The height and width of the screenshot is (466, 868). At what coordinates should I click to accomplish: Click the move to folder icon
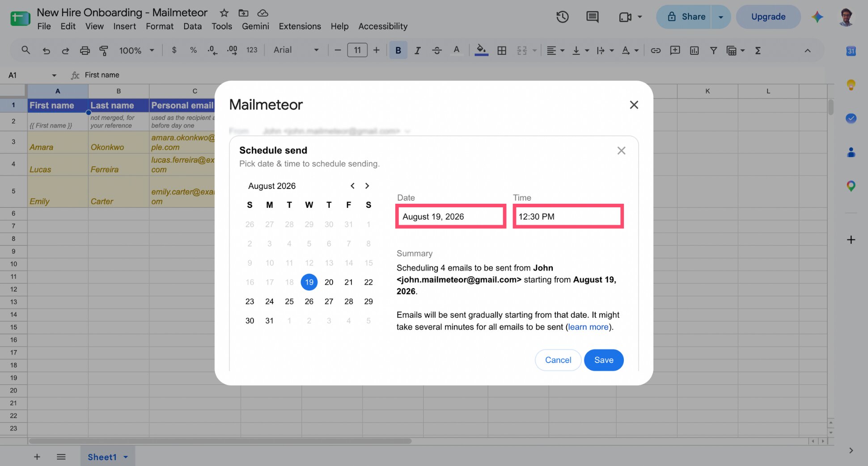click(243, 13)
